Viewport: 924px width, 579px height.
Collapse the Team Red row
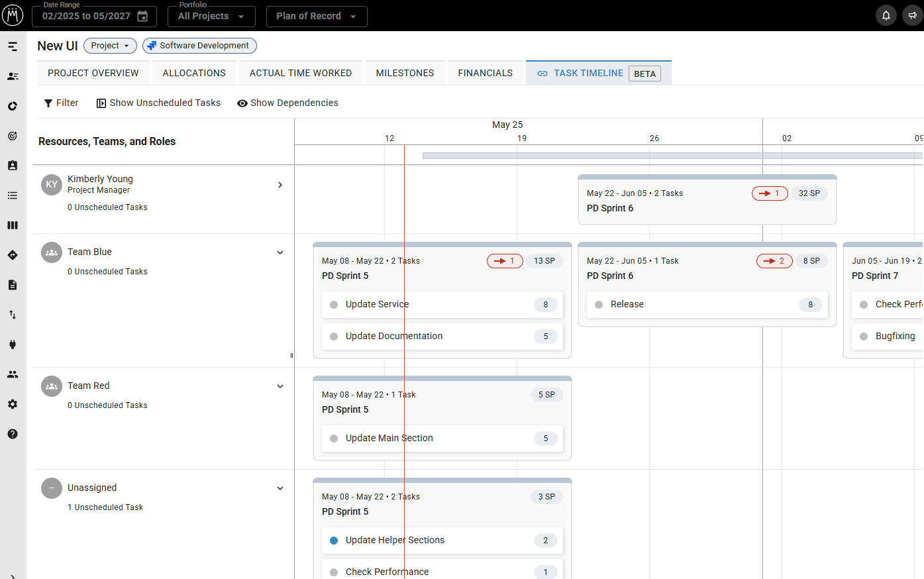[x=280, y=386]
